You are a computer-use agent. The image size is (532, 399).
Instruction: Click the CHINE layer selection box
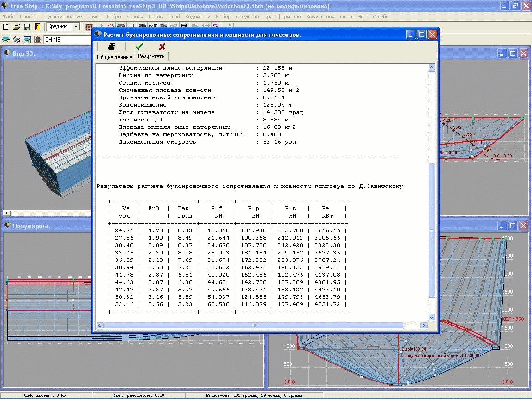pyautogui.click(x=68, y=40)
